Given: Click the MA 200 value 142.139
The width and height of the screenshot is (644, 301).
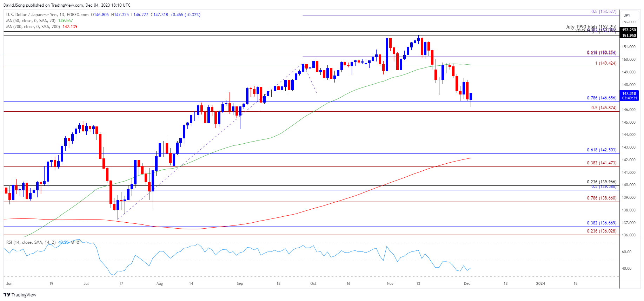Looking at the screenshot, I should [x=70, y=27].
